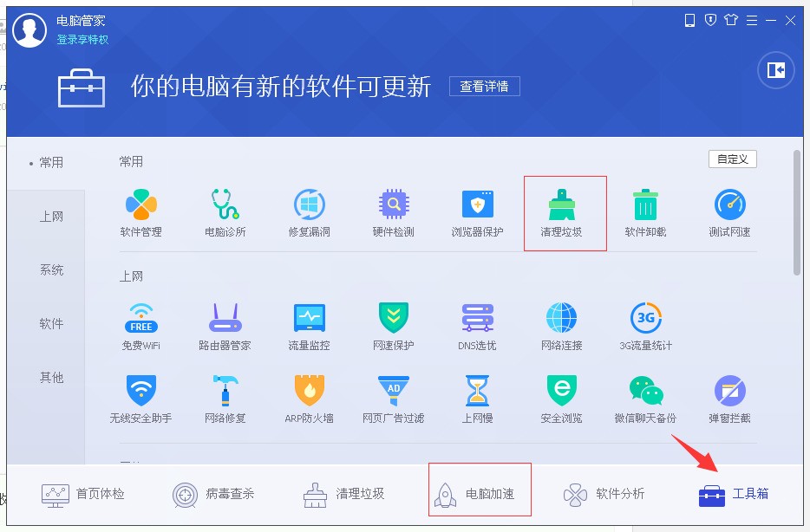Click the 登录享特权 login link
Screen dimensions: 810x532
[82, 40]
